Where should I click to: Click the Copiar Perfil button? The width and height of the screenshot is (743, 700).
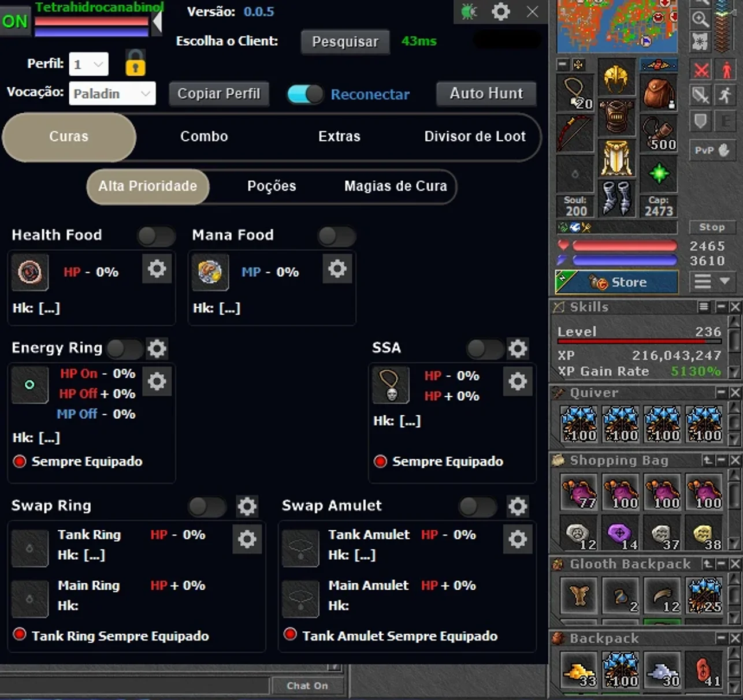(219, 94)
